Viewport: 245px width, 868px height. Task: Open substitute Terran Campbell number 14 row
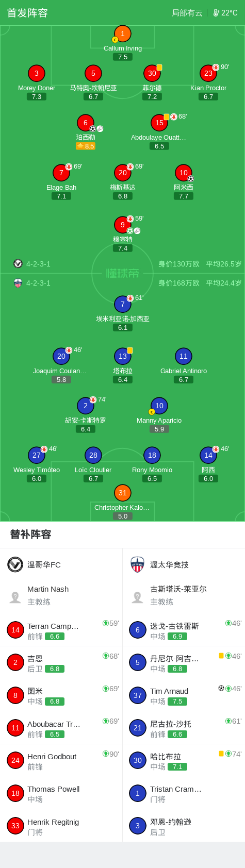61,630
